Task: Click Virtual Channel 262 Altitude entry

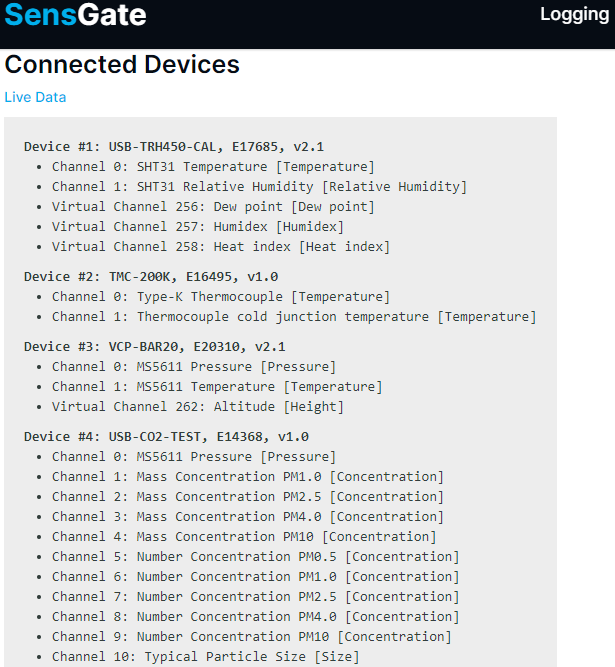Action: [x=198, y=406]
